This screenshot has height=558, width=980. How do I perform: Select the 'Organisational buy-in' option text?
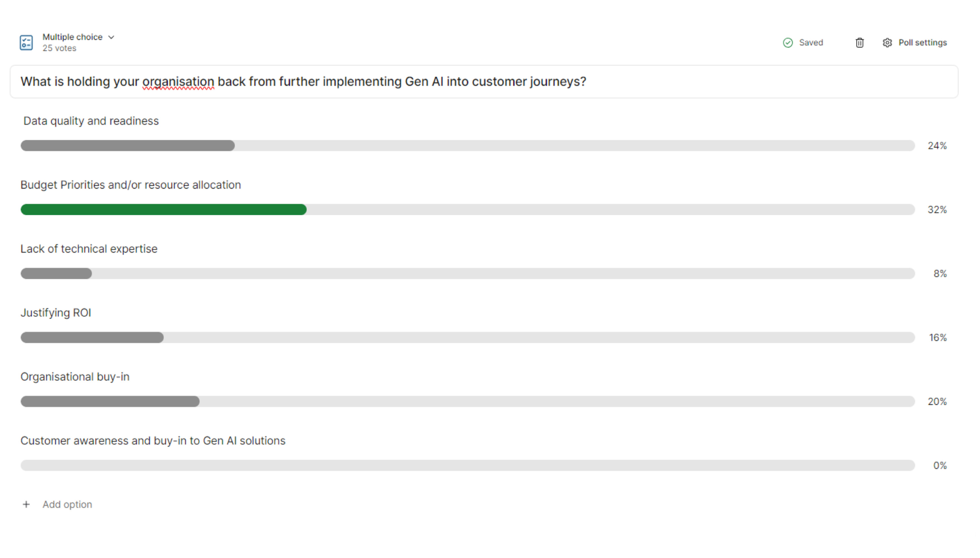(75, 377)
